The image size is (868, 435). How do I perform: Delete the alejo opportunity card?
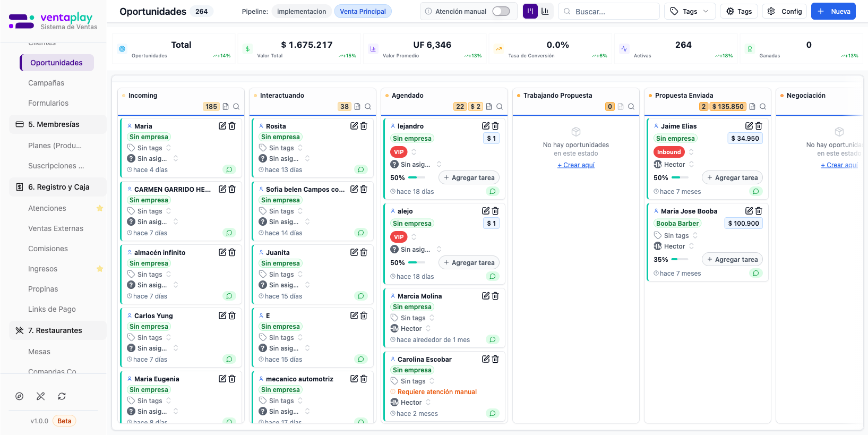495,211
